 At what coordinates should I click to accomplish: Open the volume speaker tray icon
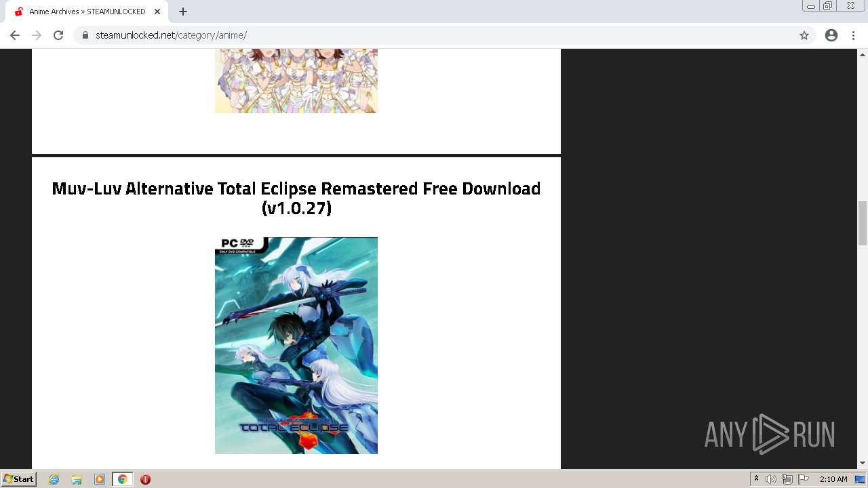pos(771,479)
